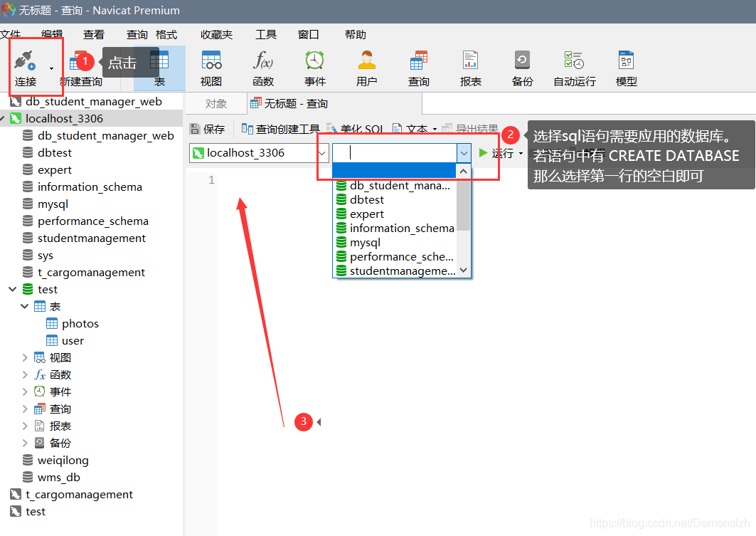Expand the 报表 node in sidebar tree
The height and width of the screenshot is (536, 756).
tap(25, 426)
